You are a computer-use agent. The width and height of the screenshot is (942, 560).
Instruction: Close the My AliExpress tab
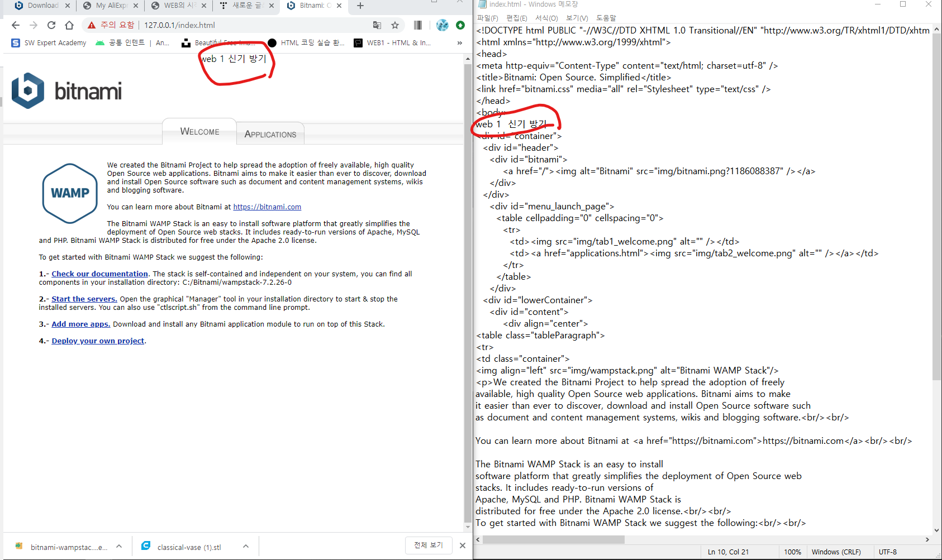click(x=136, y=6)
